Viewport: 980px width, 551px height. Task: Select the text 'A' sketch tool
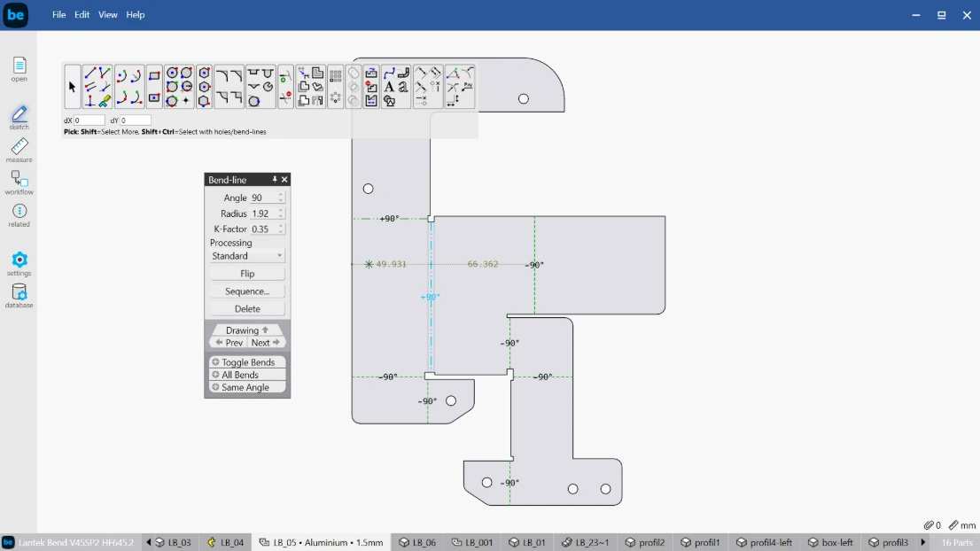(389, 87)
